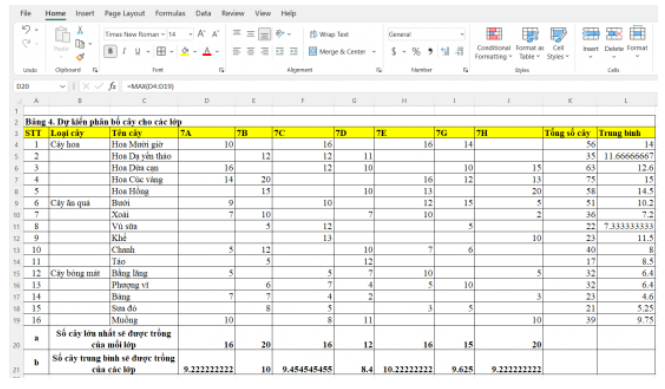Decrease decimal places
The height and width of the screenshot is (389, 665).
(459, 51)
